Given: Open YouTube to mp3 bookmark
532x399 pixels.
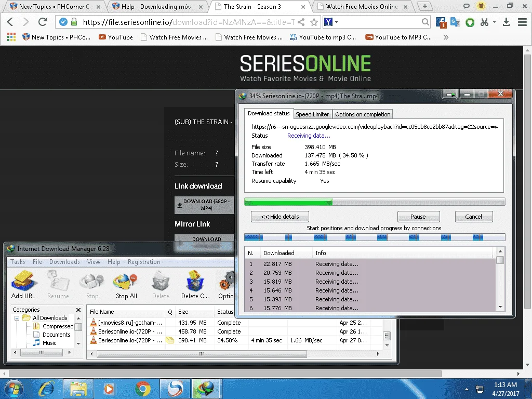Looking at the screenshot, I should click(323, 37).
